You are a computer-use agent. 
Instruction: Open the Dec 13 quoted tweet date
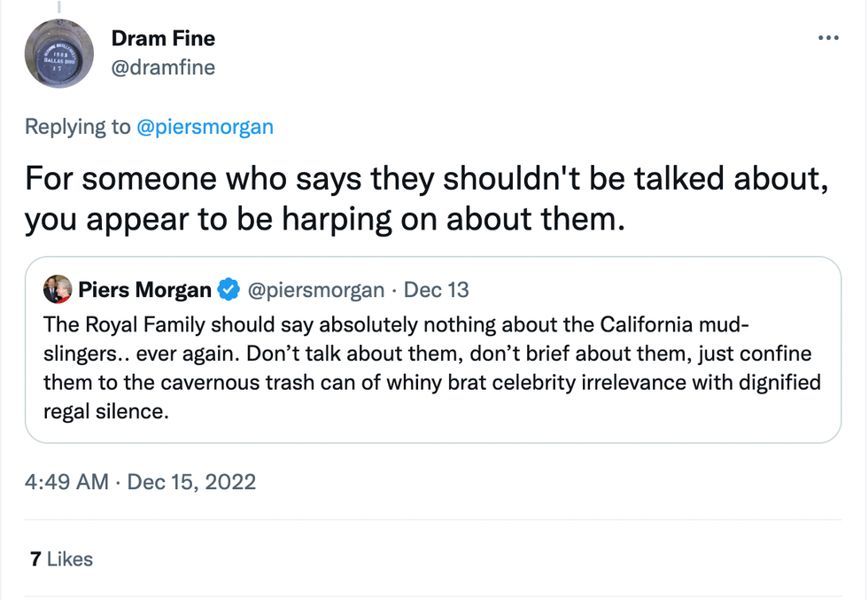point(437,290)
